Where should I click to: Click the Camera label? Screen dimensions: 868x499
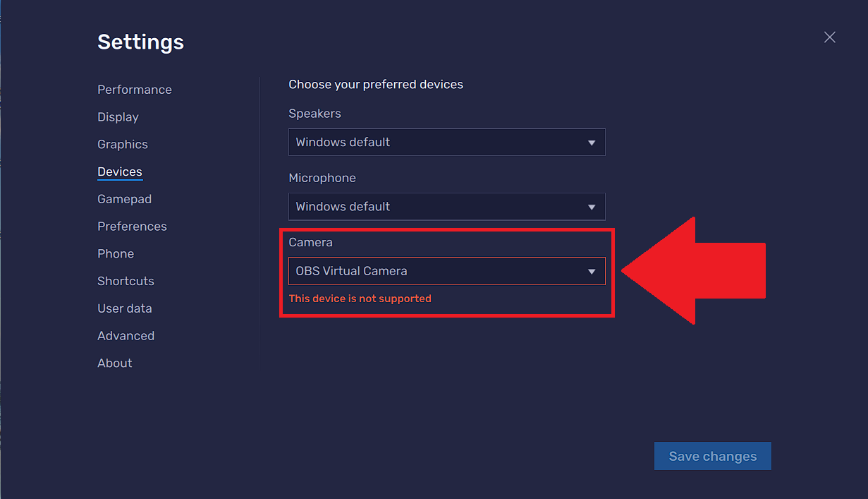(x=310, y=242)
